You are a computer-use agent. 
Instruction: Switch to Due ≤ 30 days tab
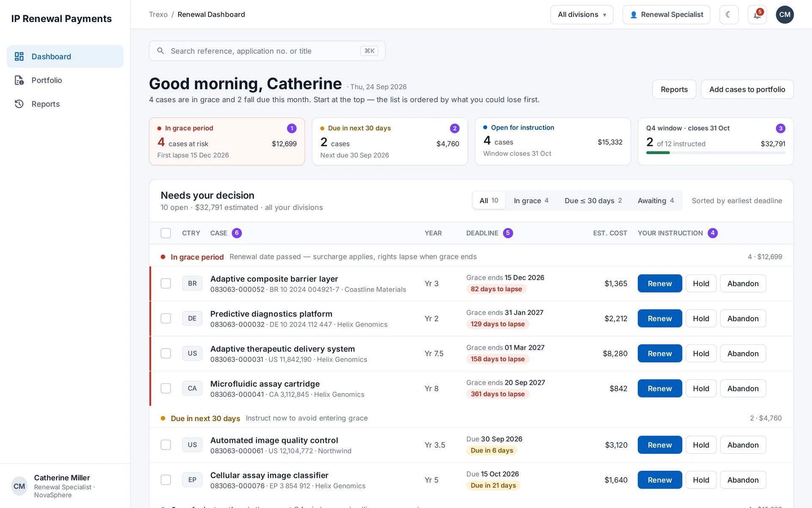pyautogui.click(x=593, y=201)
